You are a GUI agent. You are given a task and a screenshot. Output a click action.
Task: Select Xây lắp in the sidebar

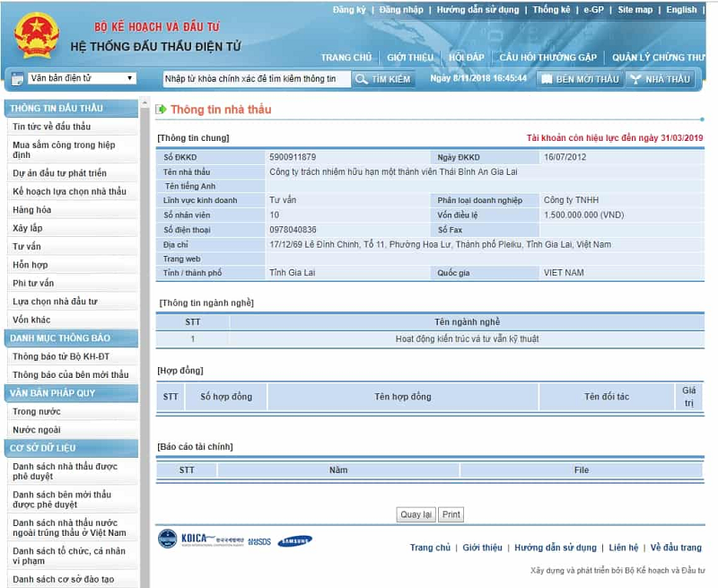tap(27, 228)
